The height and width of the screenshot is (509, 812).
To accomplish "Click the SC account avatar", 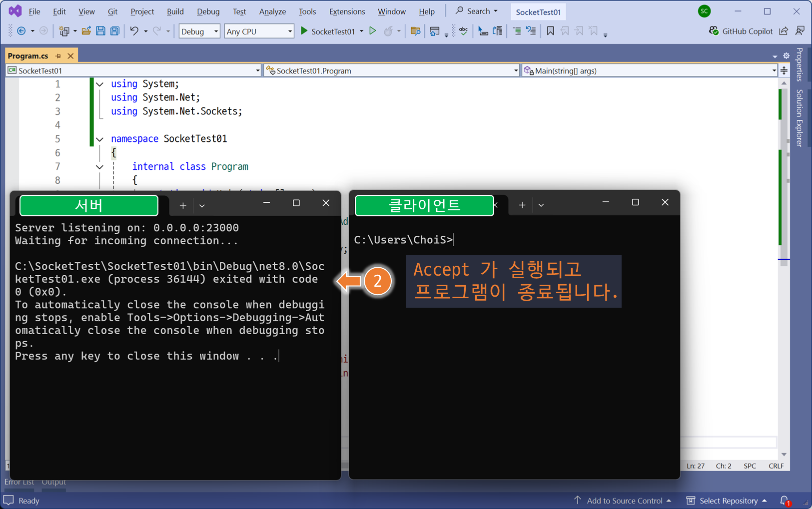I will 704,11.
